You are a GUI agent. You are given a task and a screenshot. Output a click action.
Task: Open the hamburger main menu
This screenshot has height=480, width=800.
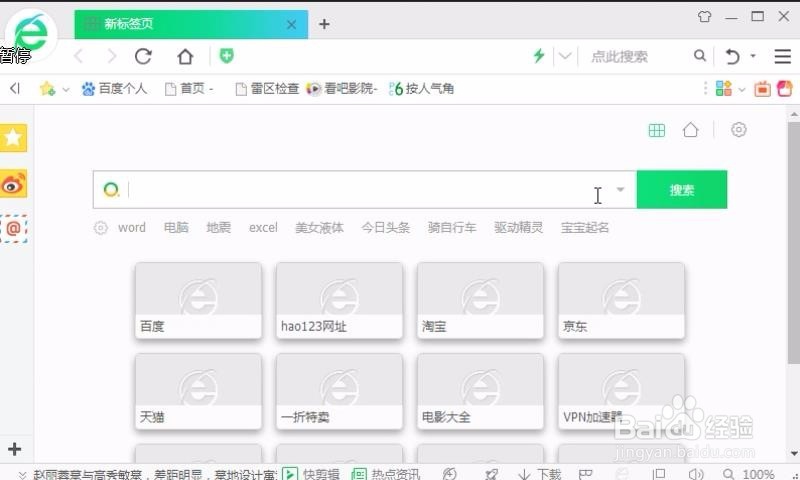click(x=782, y=56)
